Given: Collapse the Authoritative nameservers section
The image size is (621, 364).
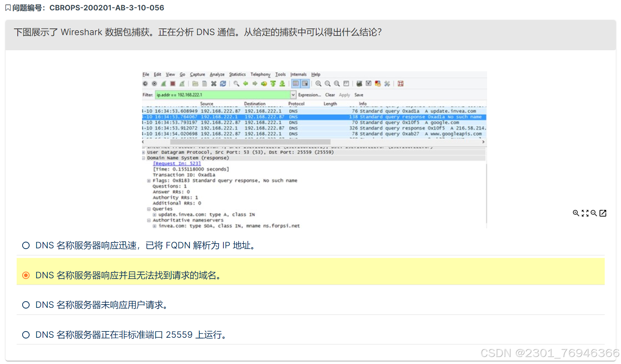Looking at the screenshot, I should tap(149, 220).
